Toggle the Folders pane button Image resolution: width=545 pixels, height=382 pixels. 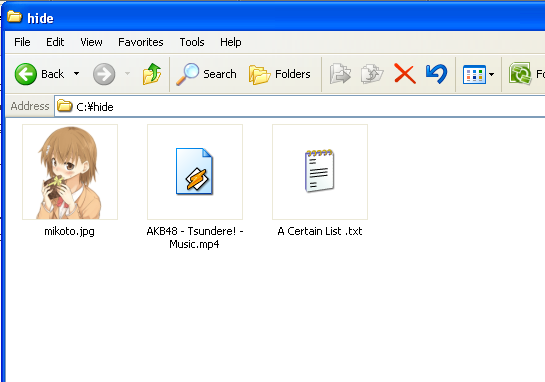tap(280, 74)
